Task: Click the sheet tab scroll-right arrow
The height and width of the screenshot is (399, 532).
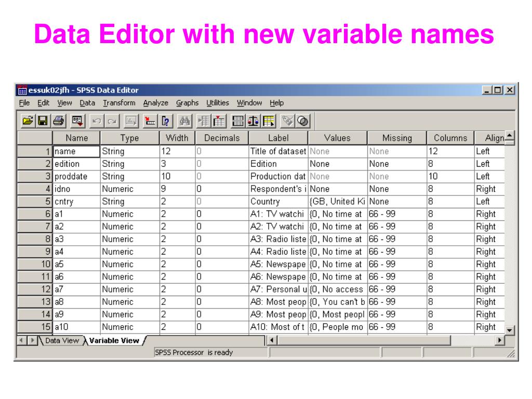Action: 32,340
